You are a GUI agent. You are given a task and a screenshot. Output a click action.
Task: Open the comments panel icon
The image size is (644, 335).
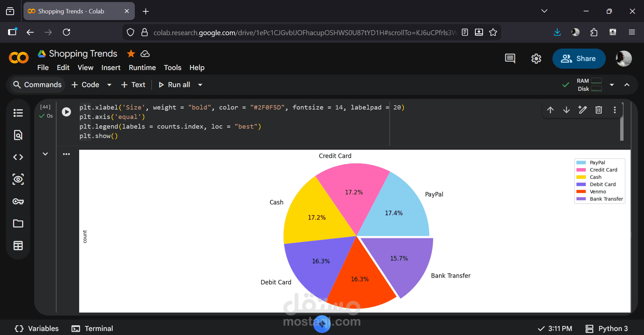coord(510,59)
